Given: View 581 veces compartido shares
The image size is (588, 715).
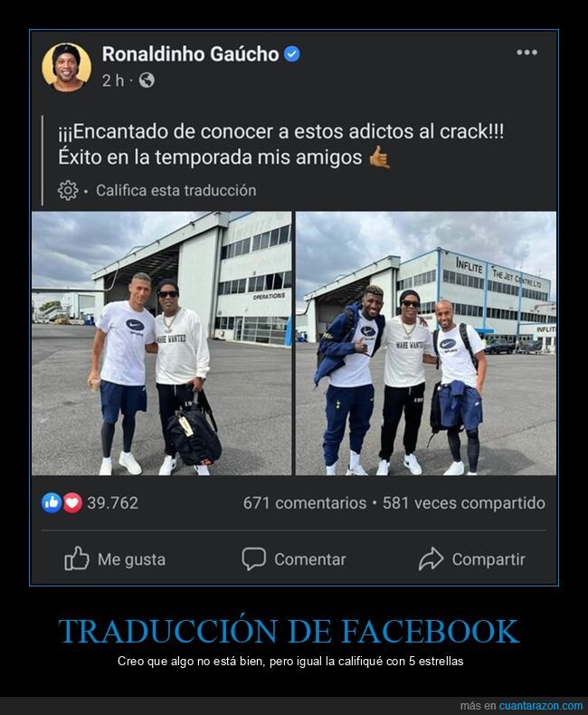Looking at the screenshot, I should coord(463,503).
